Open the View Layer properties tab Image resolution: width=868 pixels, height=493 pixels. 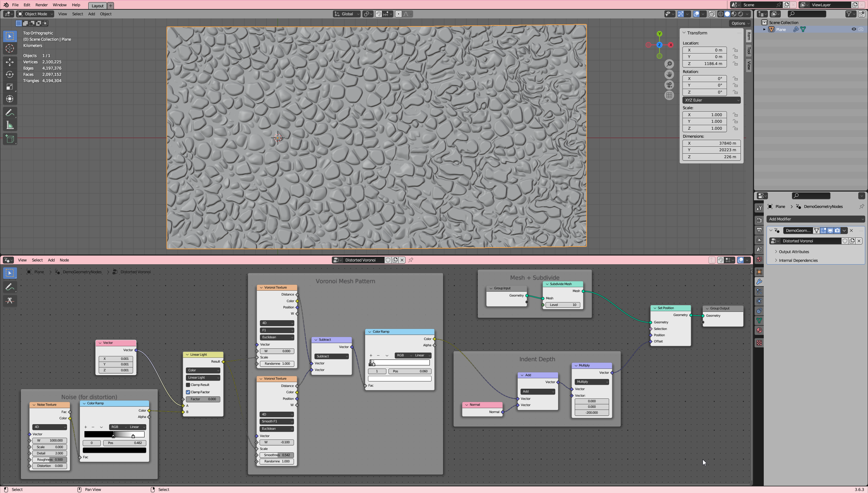(759, 240)
